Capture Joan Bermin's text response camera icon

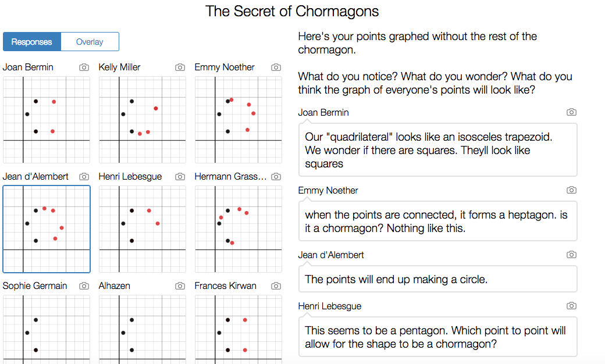pos(571,112)
